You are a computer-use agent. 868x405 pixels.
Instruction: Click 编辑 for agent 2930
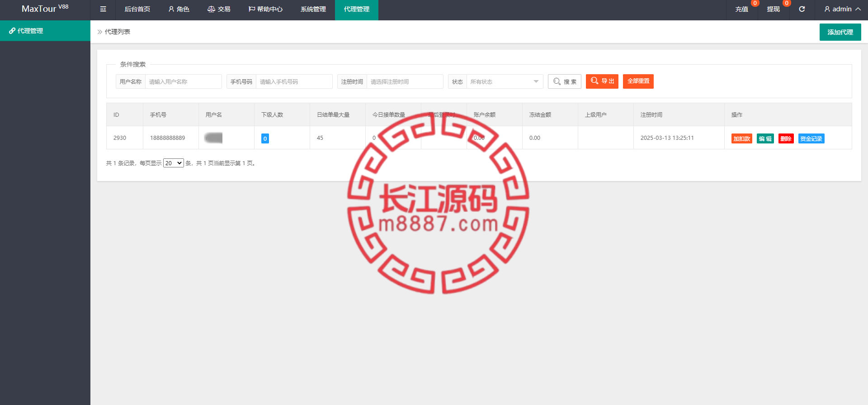[x=765, y=138]
